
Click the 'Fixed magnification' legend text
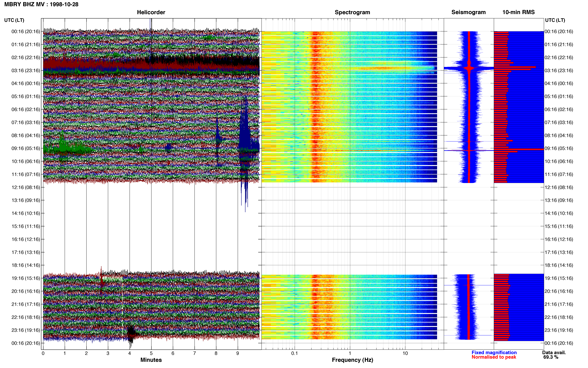(x=494, y=352)
